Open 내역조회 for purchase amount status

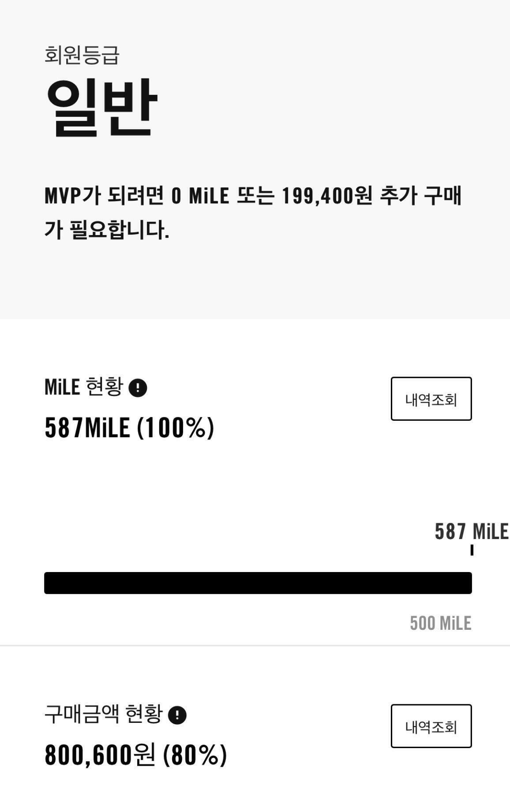pyautogui.click(x=431, y=726)
